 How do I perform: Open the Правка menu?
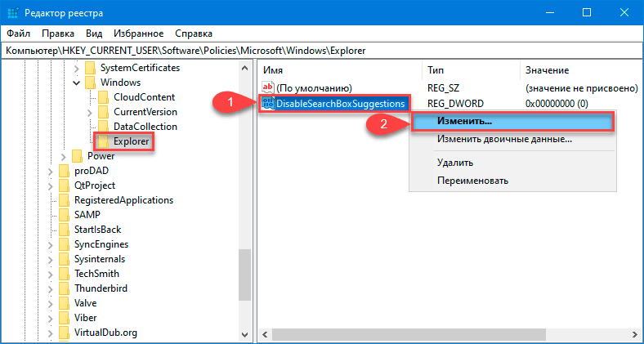point(58,34)
